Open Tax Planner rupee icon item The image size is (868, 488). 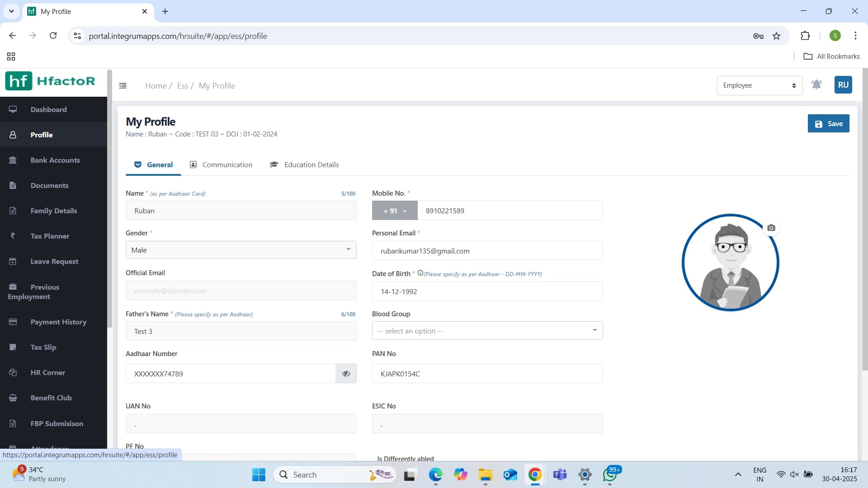coord(50,236)
